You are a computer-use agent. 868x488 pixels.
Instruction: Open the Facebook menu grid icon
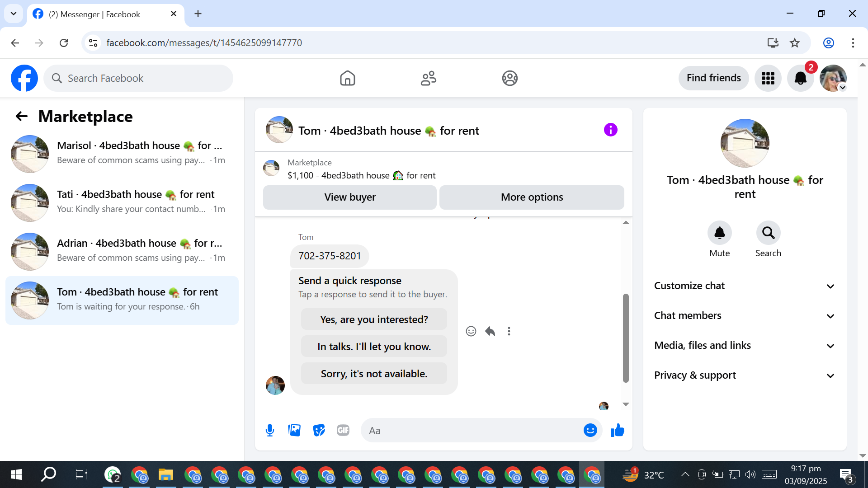768,78
